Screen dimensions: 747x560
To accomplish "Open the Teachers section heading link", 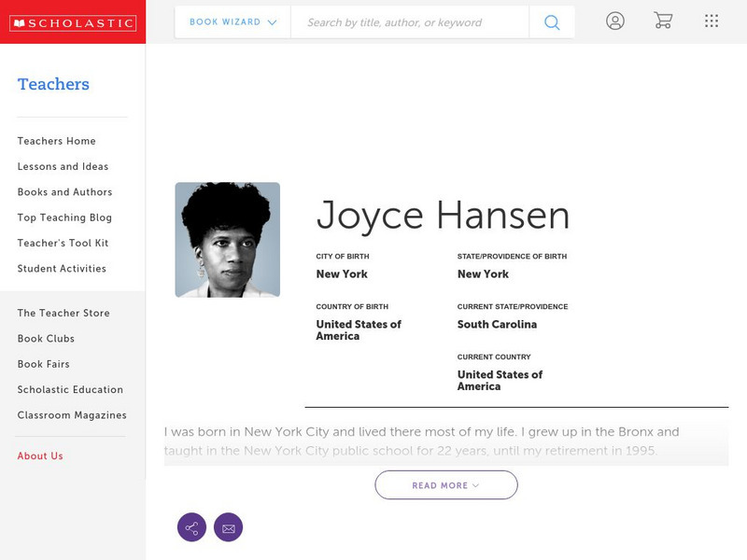I will [x=53, y=84].
